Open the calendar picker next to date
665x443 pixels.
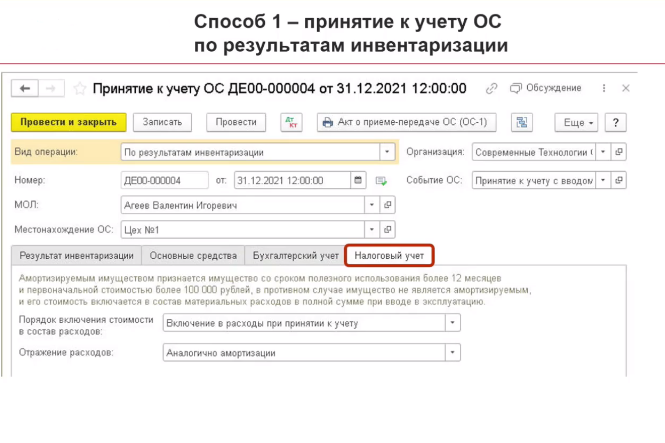click(358, 180)
